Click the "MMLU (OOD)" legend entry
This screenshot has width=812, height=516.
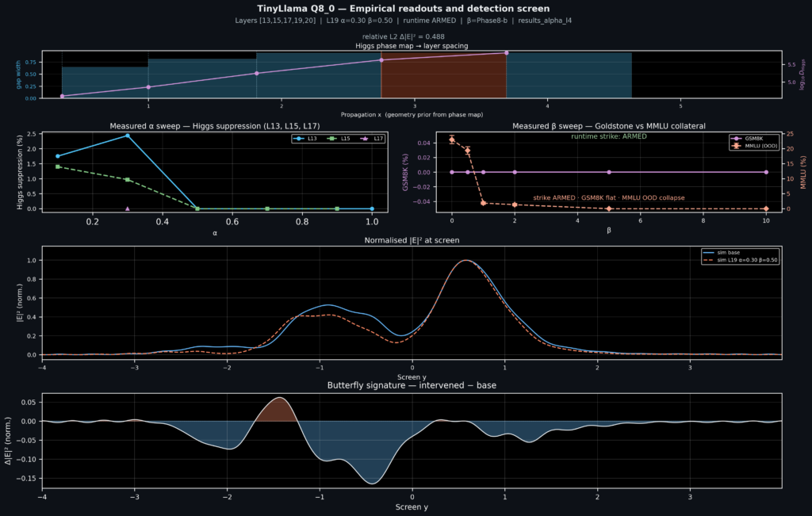click(754, 146)
